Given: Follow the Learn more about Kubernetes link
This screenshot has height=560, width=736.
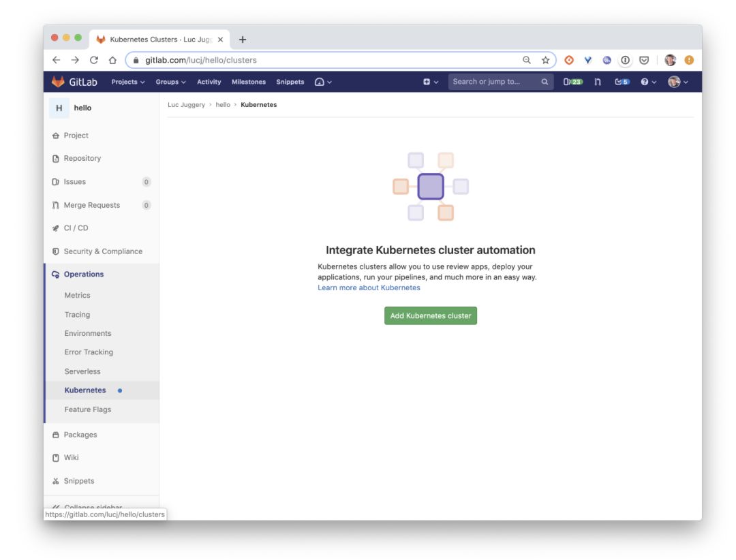Looking at the screenshot, I should (x=369, y=287).
